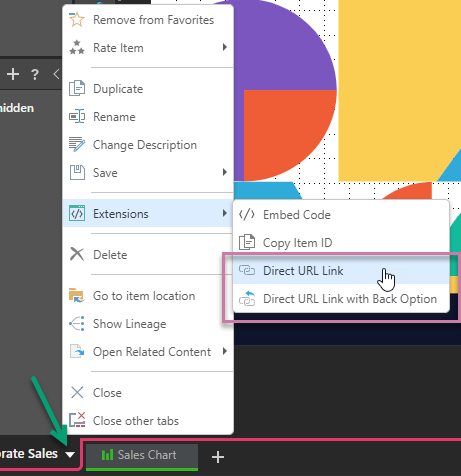
Task: Pick Change Description option
Action: coord(148,145)
